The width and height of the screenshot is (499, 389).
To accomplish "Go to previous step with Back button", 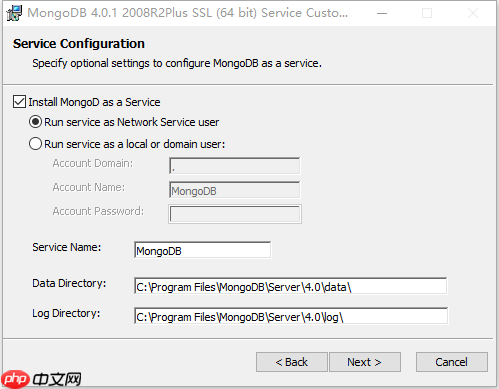I will coord(292,362).
